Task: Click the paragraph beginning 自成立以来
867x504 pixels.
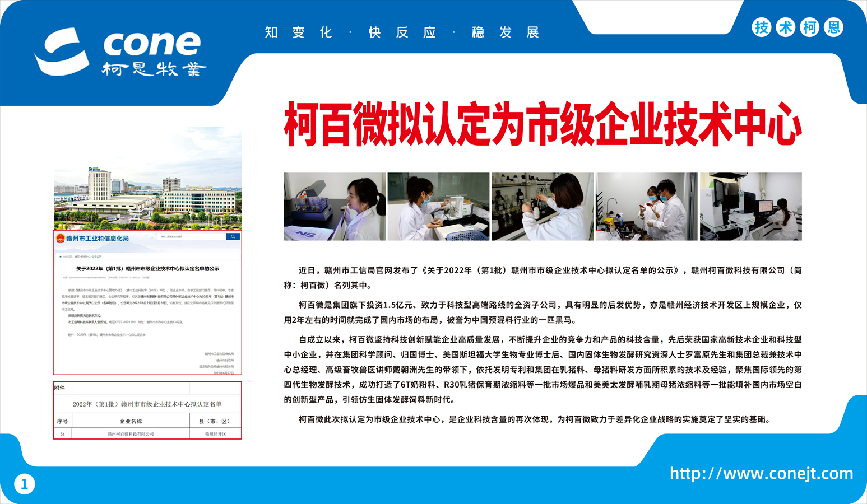Action: [x=543, y=370]
